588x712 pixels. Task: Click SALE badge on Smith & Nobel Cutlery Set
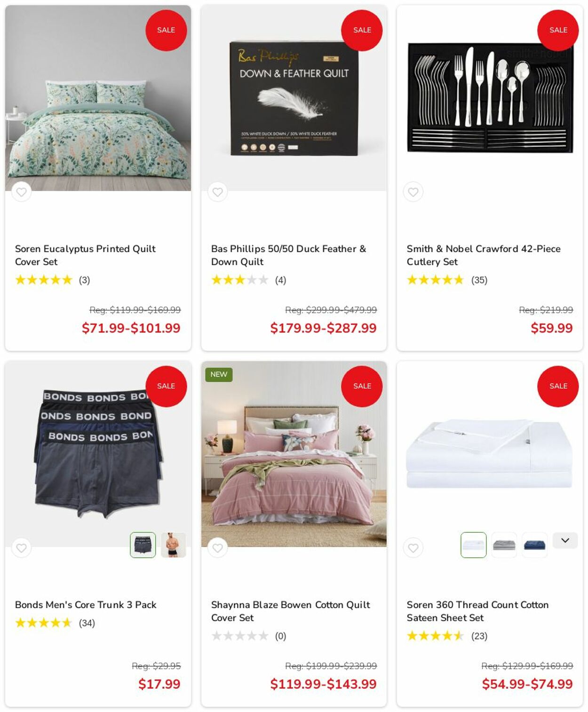tap(558, 30)
